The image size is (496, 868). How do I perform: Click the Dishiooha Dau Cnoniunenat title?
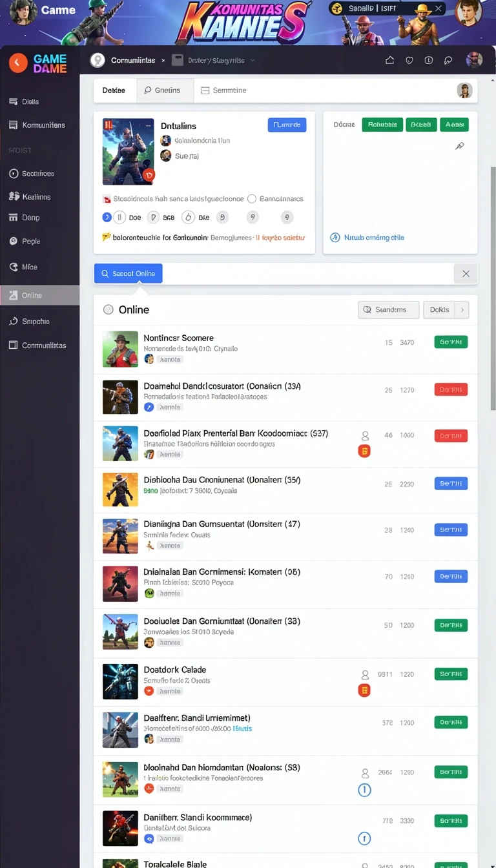click(222, 480)
